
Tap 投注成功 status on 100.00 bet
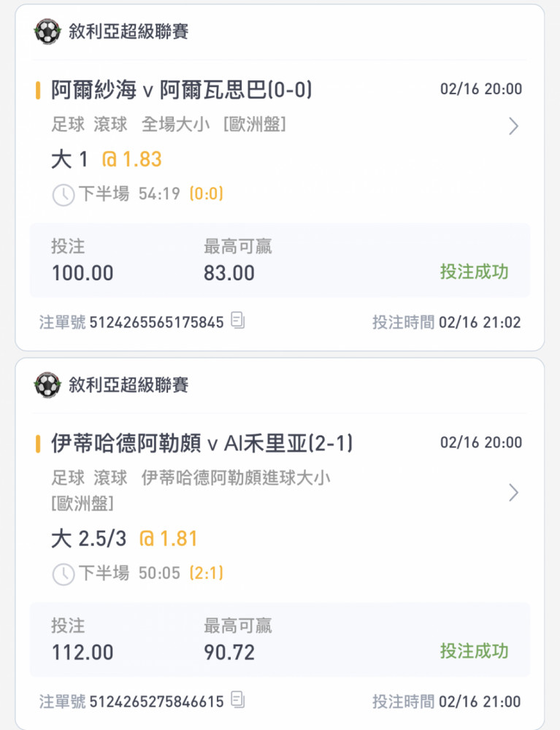click(x=475, y=272)
